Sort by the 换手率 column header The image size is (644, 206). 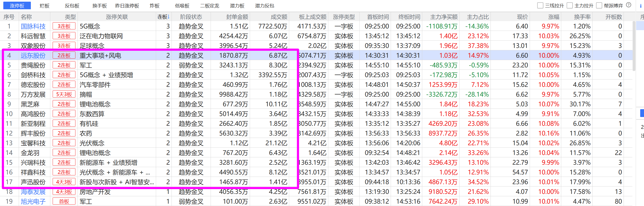[582, 17]
